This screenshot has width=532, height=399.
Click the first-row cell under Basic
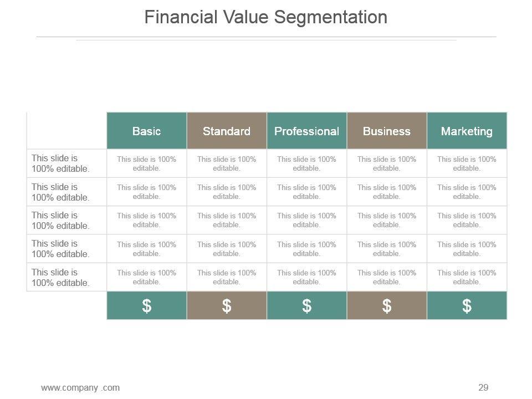click(147, 163)
